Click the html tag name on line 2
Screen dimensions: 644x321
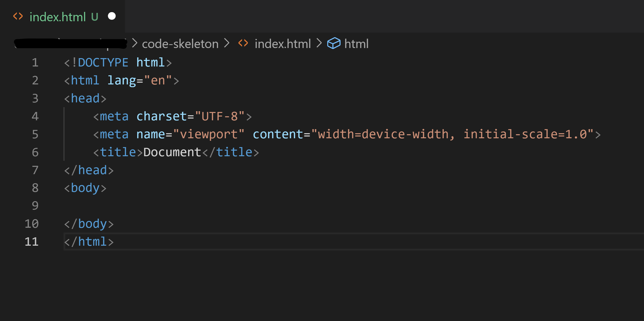tap(85, 81)
